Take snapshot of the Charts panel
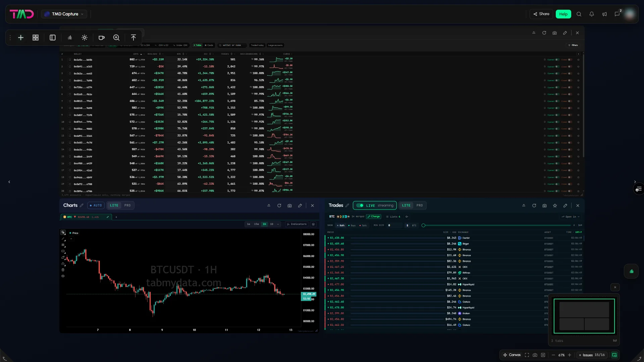 (289, 205)
